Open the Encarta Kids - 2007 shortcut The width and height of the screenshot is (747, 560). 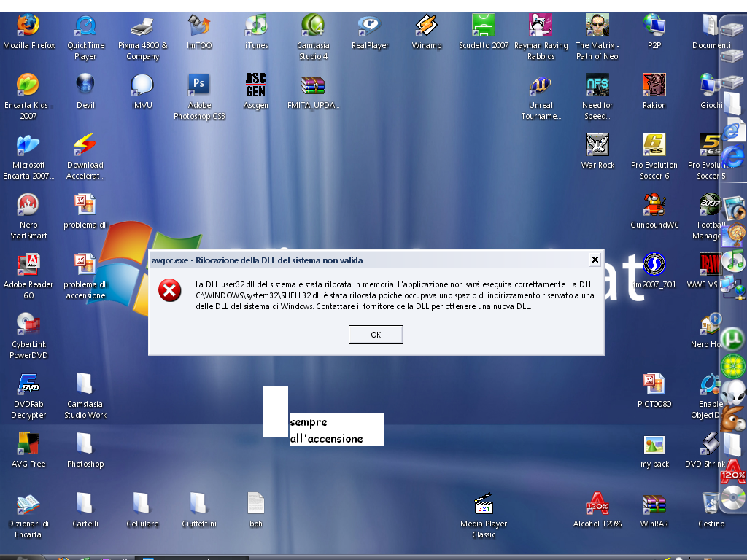28,97
